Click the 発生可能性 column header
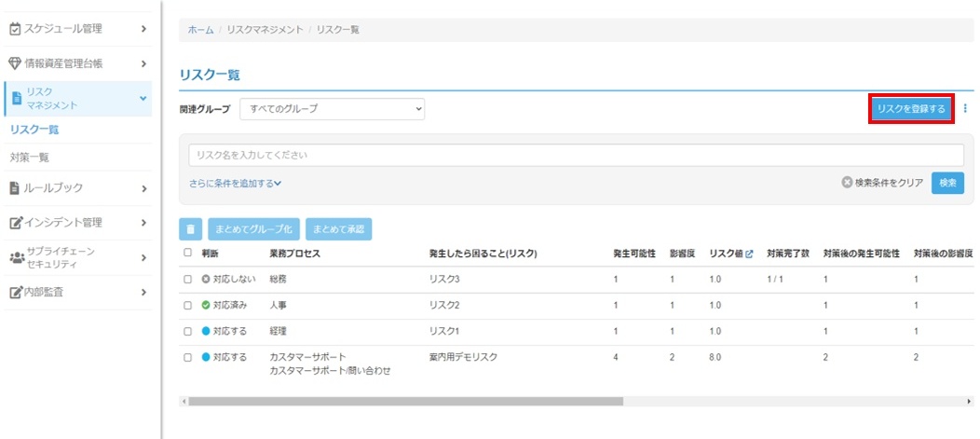This screenshot has height=439, width=980. (634, 254)
